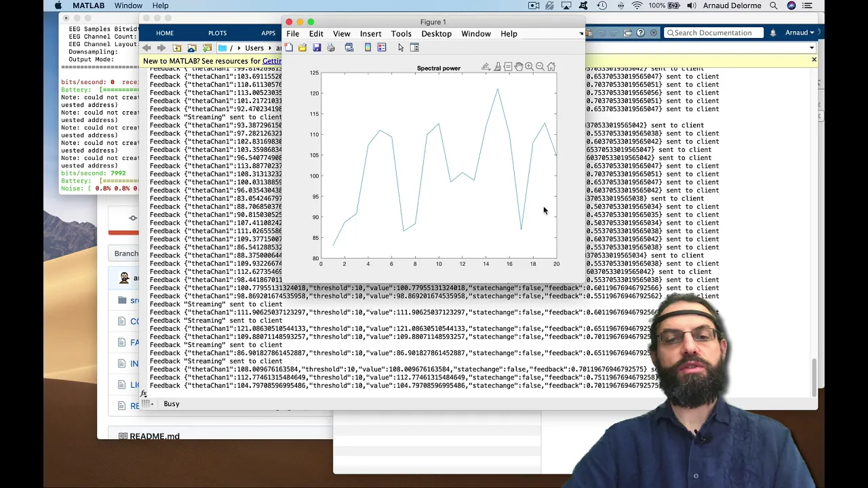Click MATLAB Drive cloud folder icon
868x488 pixels.
tap(192, 48)
